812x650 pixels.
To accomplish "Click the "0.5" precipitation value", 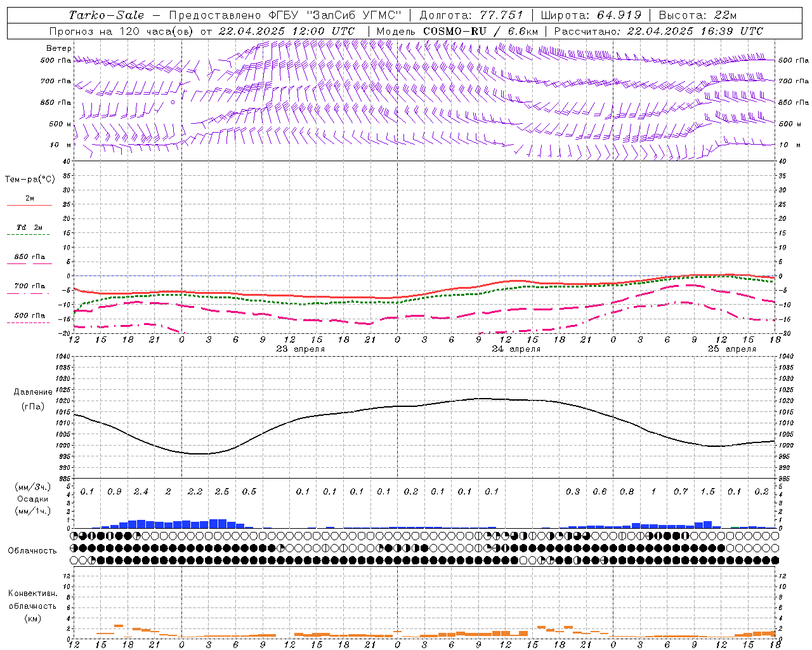I will point(249,492).
